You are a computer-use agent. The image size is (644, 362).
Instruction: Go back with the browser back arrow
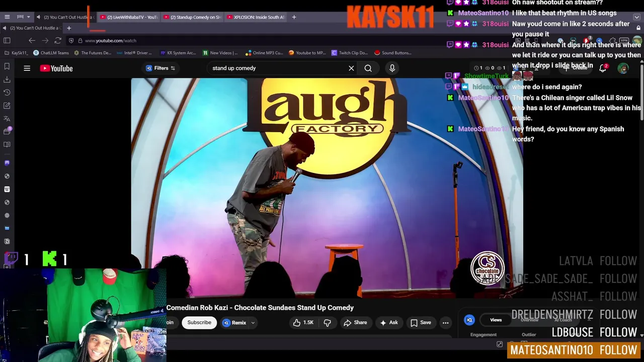coord(32,41)
